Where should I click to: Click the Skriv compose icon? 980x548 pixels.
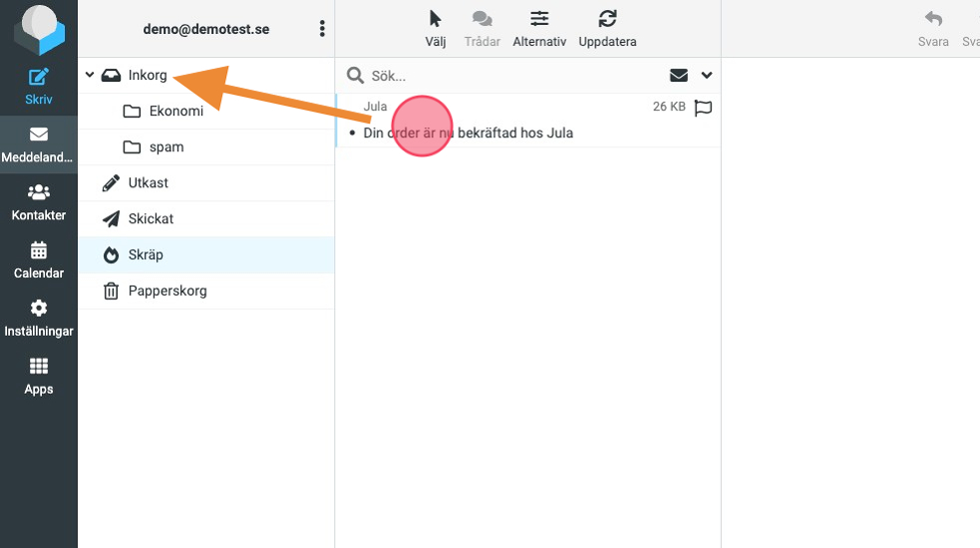point(38,78)
